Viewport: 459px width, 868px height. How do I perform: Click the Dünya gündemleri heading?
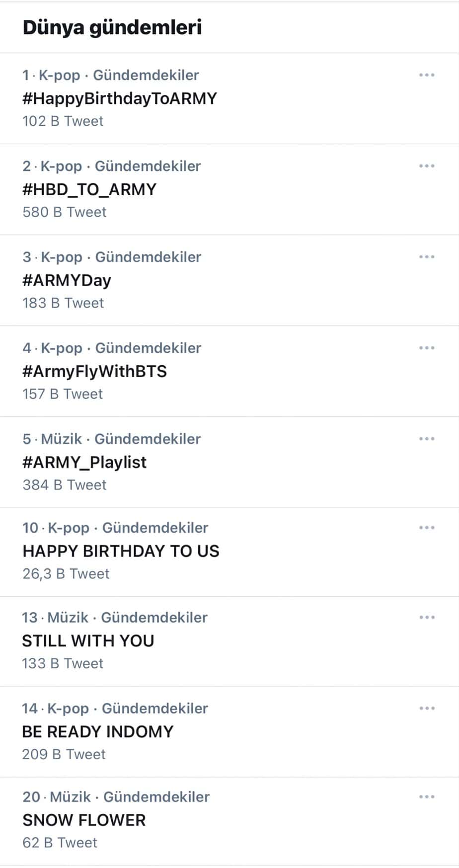[112, 27]
